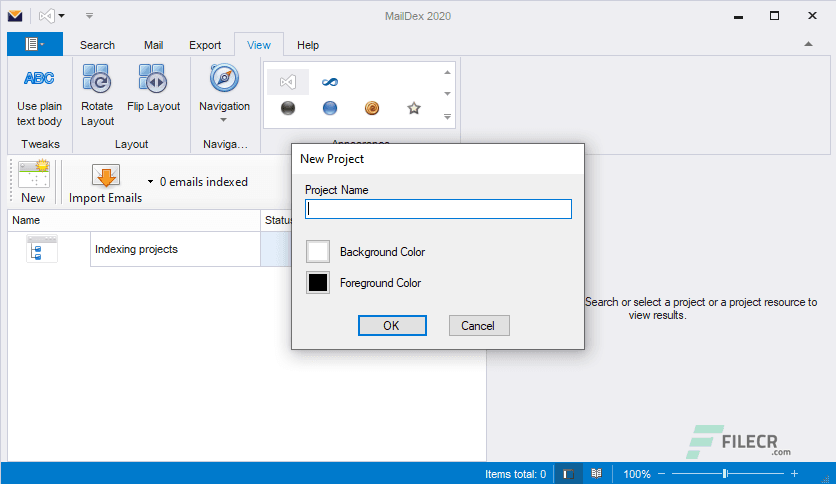The image size is (836, 484).
Task: Click the 0 emails indexed label
Action: click(204, 182)
